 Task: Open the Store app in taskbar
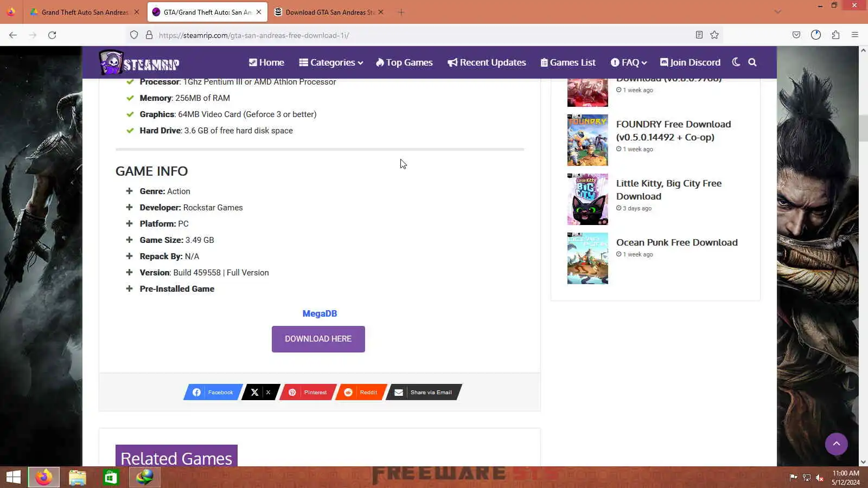[111, 477]
